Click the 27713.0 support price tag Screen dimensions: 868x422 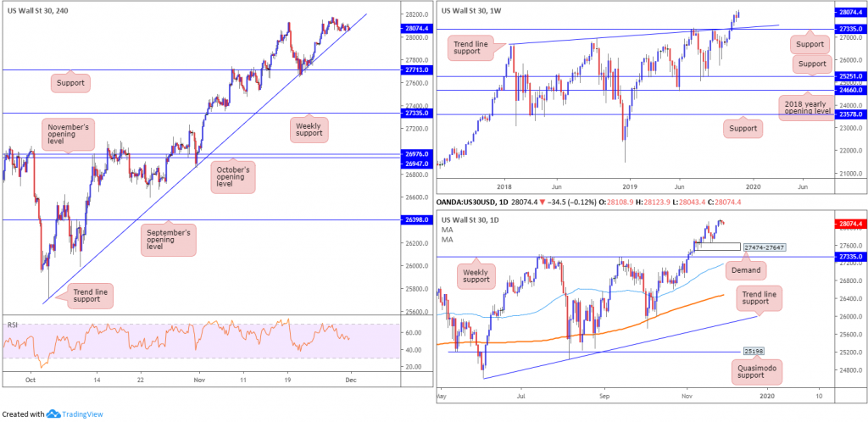click(415, 69)
